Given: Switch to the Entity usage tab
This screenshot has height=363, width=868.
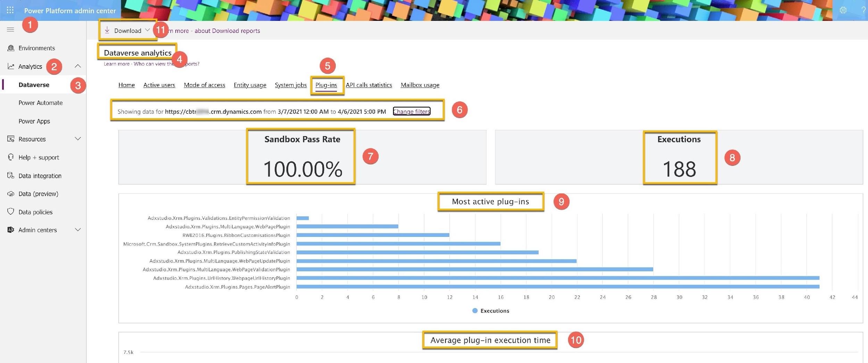Looking at the screenshot, I should click(x=250, y=85).
